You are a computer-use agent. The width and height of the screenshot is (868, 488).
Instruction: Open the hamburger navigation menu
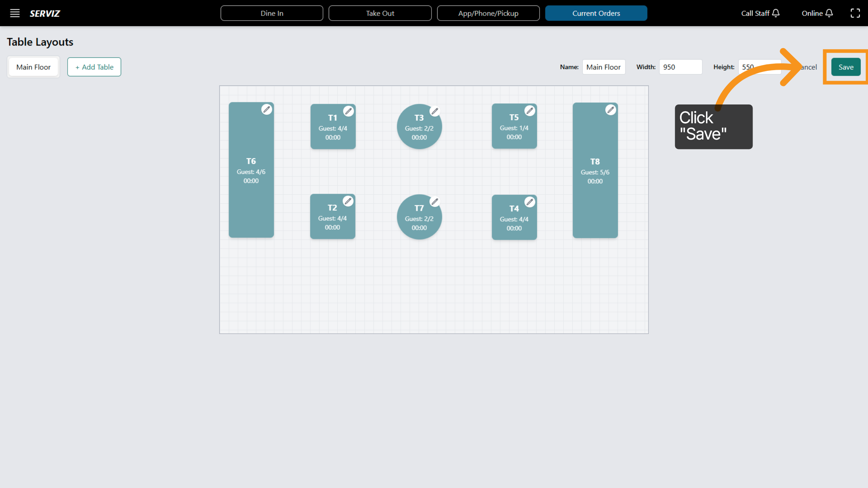coord(15,13)
